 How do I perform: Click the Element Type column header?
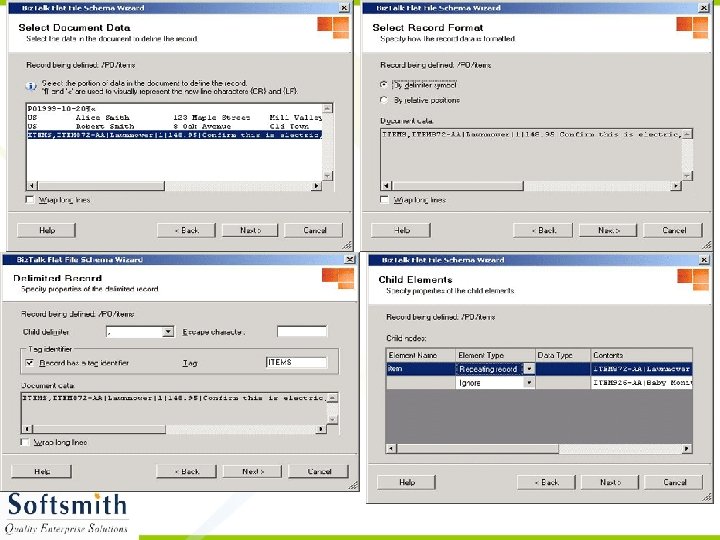click(495, 355)
